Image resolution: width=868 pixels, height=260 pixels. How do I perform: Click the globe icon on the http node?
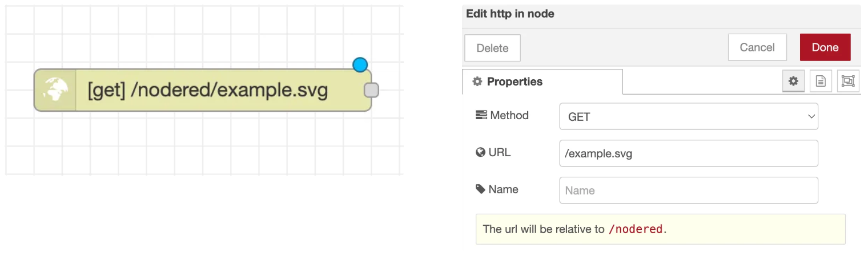pyautogui.click(x=55, y=90)
